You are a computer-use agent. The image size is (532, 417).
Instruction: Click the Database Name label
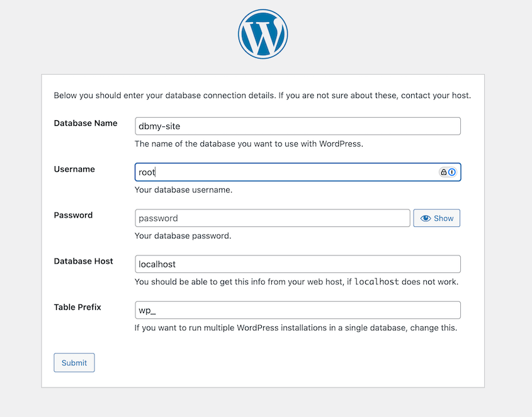(86, 123)
